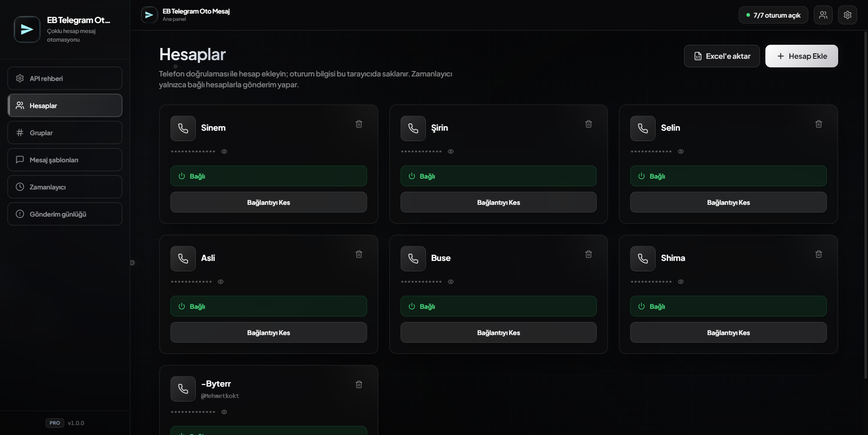Remove the Selin account via trash icon

click(x=819, y=124)
